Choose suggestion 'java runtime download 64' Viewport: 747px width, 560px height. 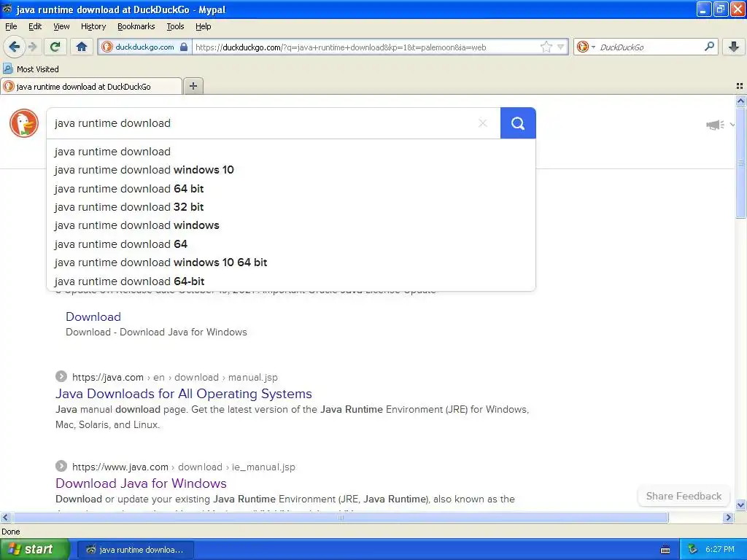click(291, 244)
